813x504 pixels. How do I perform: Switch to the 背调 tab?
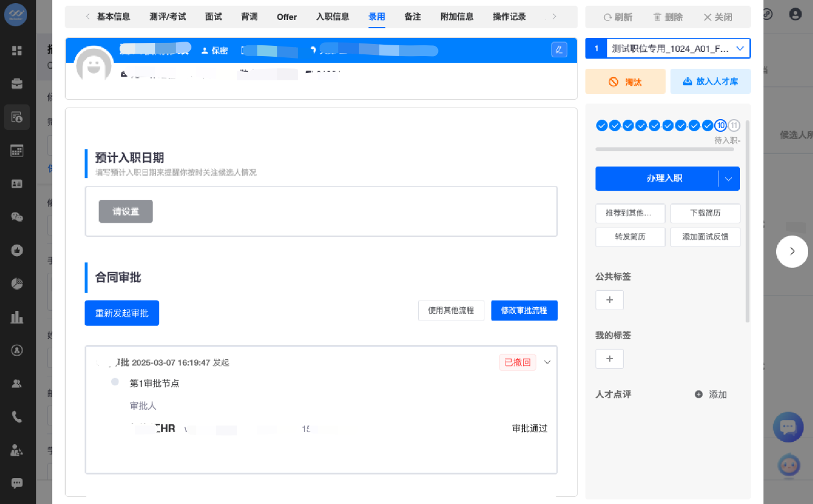(x=249, y=17)
